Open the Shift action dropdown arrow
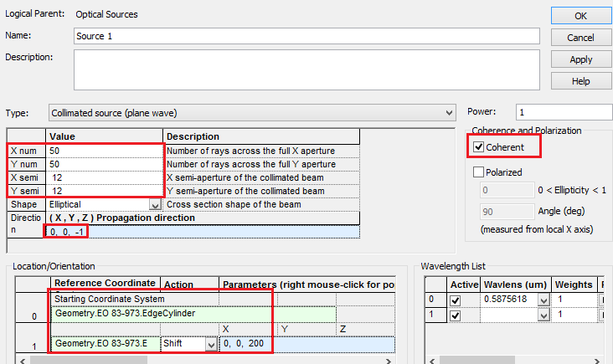This screenshot has width=613, height=364. click(211, 344)
